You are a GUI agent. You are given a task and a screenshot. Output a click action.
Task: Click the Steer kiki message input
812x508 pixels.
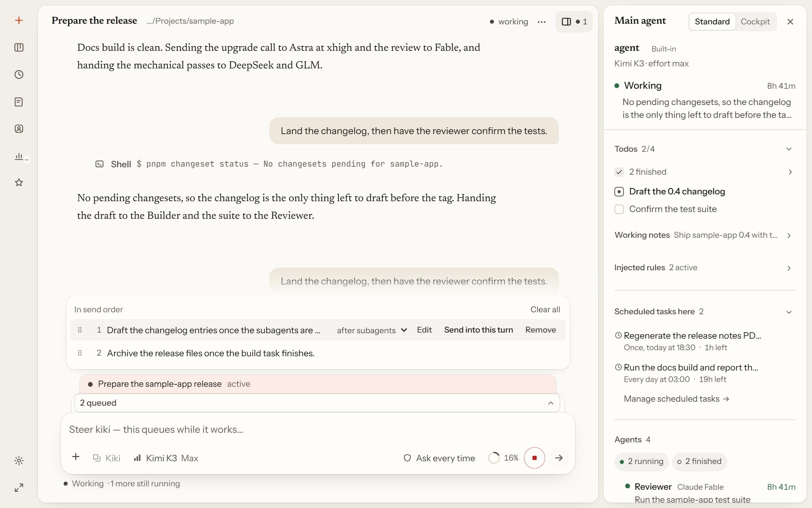[318, 429]
